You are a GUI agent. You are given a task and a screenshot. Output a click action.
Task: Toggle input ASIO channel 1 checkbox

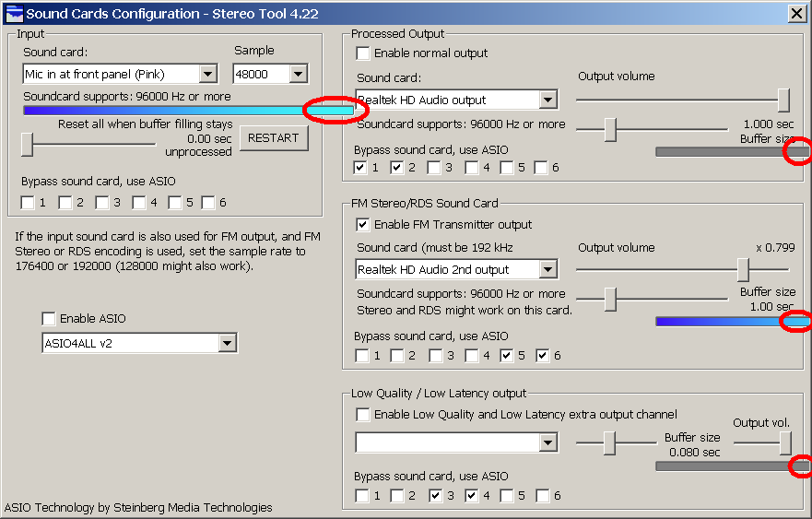29,203
